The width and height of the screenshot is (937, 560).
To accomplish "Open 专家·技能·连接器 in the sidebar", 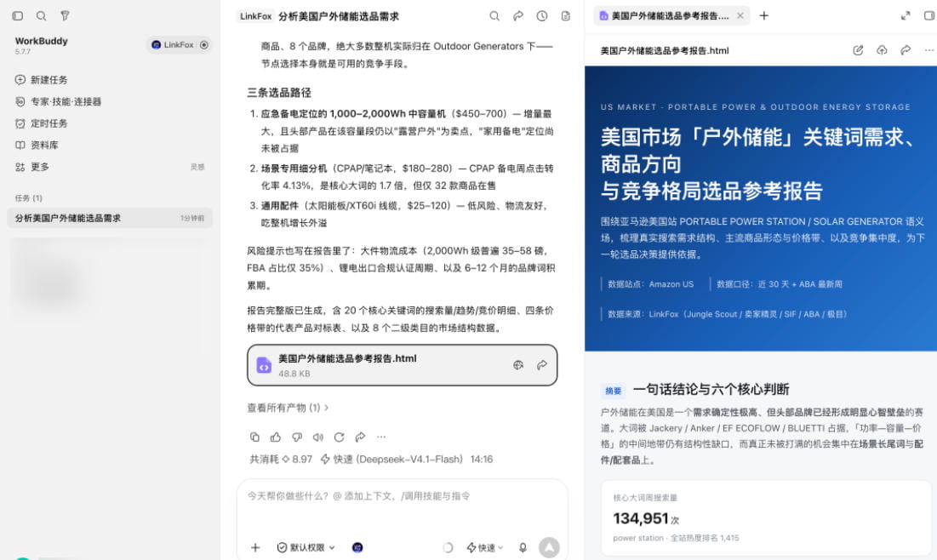I will 58,101.
